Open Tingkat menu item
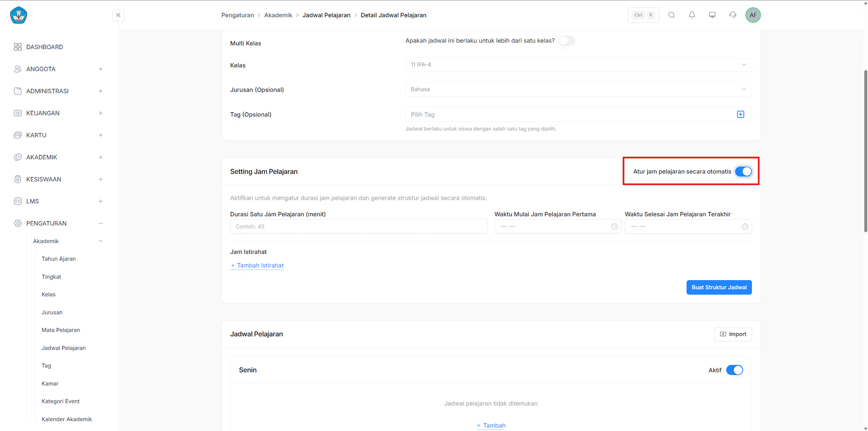The image size is (868, 431). [x=51, y=277]
